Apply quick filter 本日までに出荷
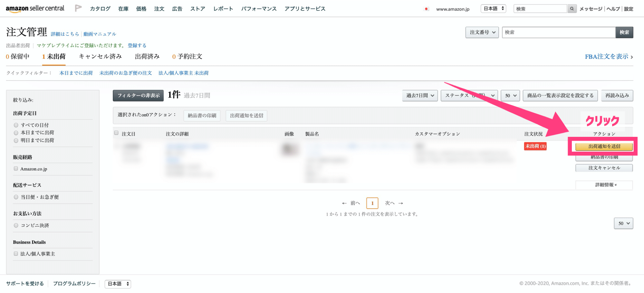Image resolution: width=644 pixels, height=293 pixels. [x=76, y=73]
